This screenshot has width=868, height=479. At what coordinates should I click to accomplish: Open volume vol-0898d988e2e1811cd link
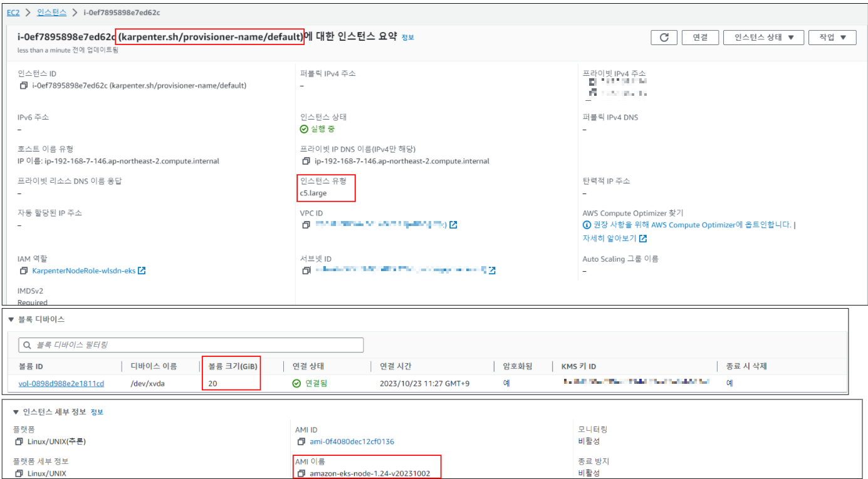61,383
